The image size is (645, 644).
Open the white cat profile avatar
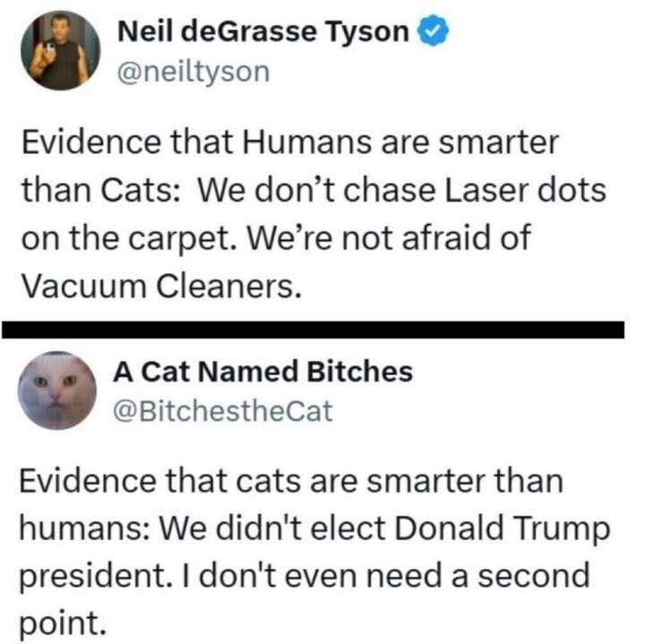(x=57, y=390)
